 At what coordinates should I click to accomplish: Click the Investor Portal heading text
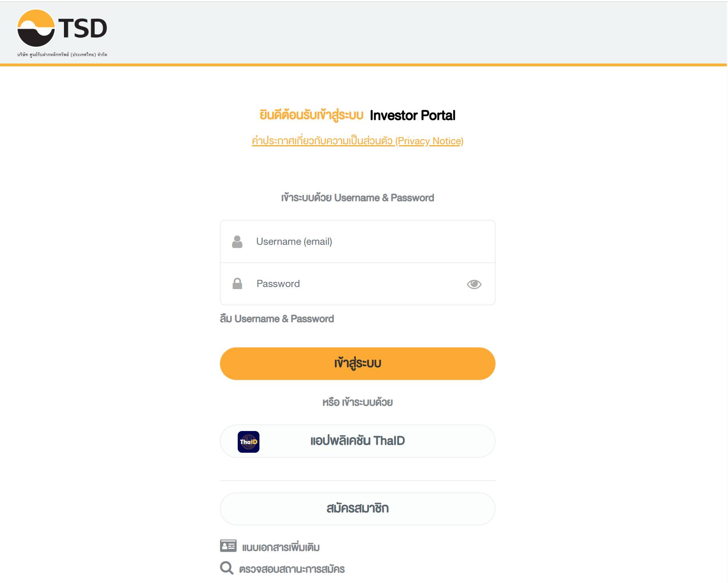(x=413, y=115)
